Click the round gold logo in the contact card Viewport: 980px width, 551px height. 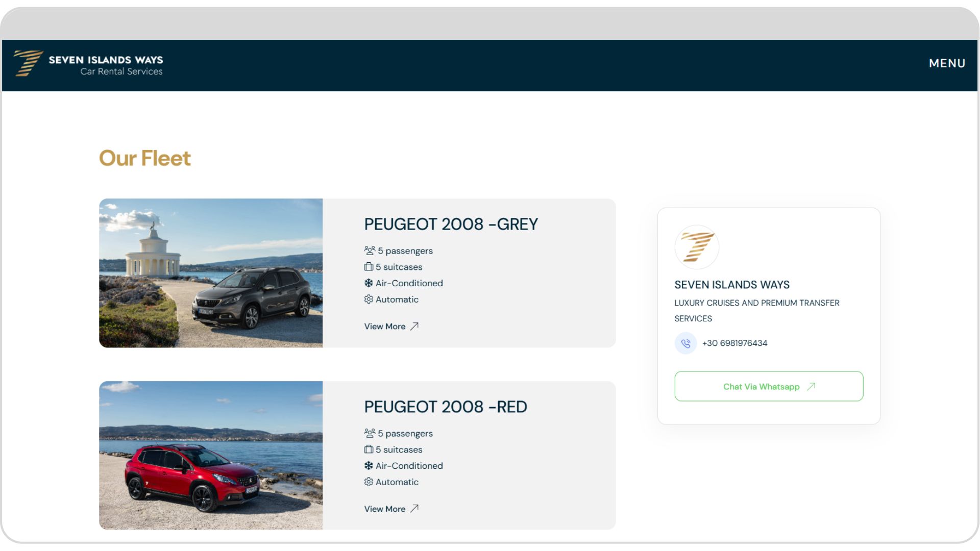[697, 247]
